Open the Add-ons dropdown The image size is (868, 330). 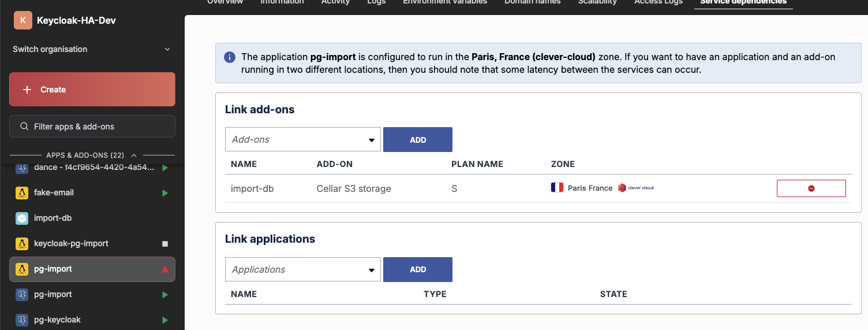303,139
